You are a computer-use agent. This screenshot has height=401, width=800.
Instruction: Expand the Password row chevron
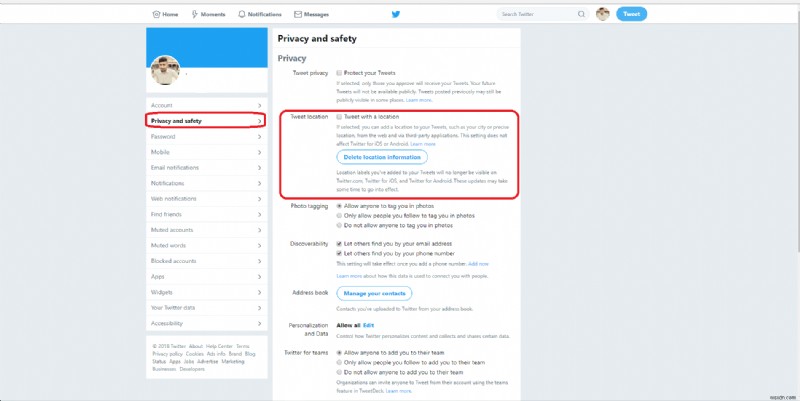[259, 136]
